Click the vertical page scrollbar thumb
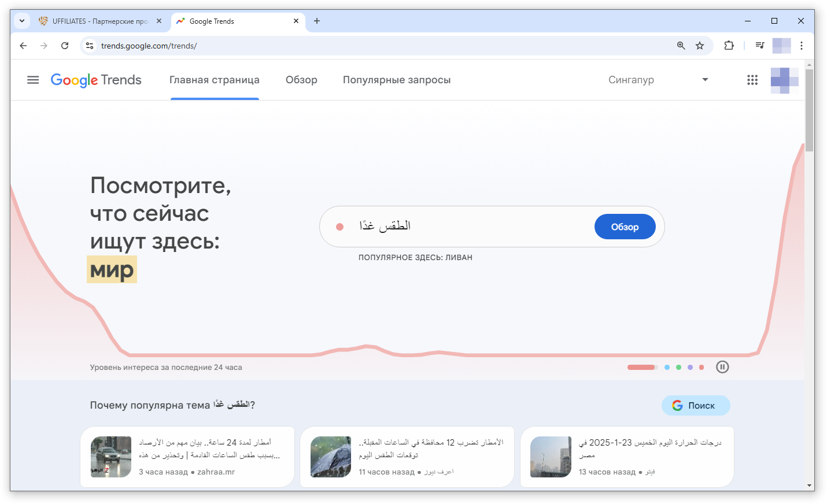 809,110
